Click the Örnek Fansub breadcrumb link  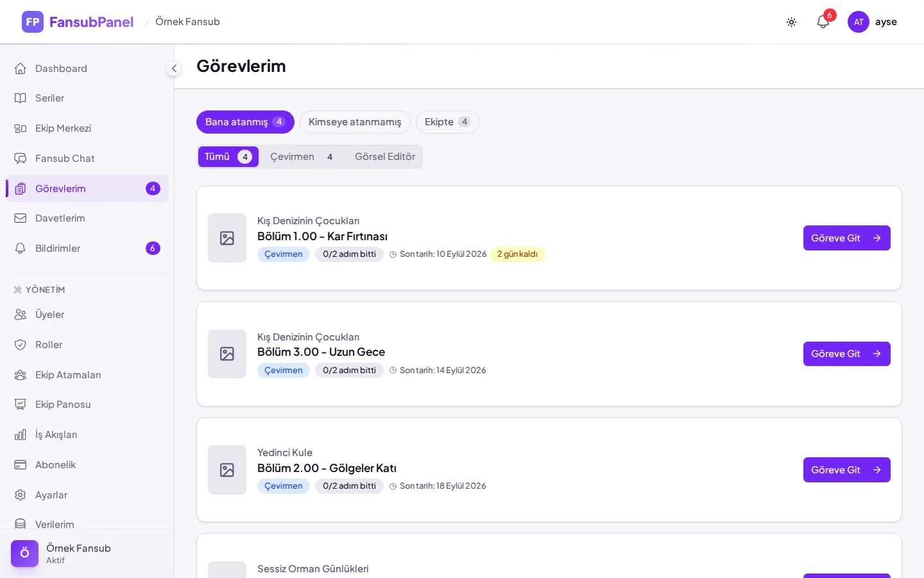pyautogui.click(x=187, y=22)
